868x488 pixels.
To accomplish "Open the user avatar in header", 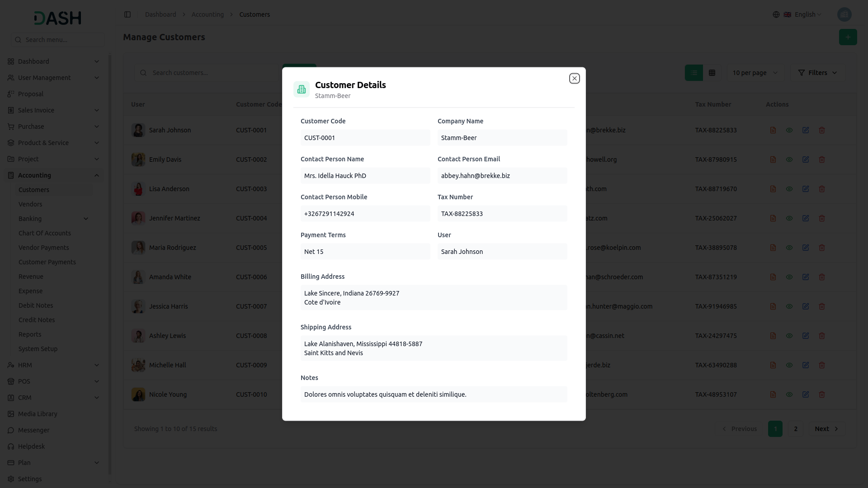I will 844,14.
